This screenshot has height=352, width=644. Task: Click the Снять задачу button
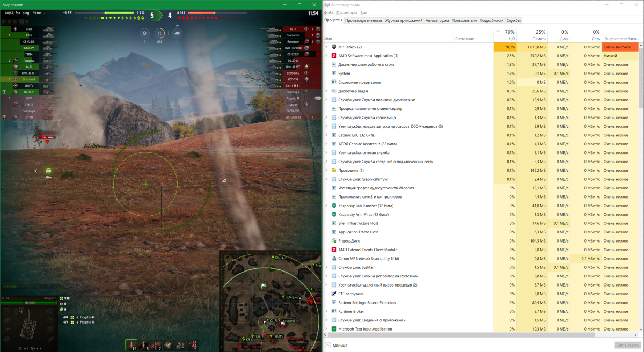[x=628, y=345]
